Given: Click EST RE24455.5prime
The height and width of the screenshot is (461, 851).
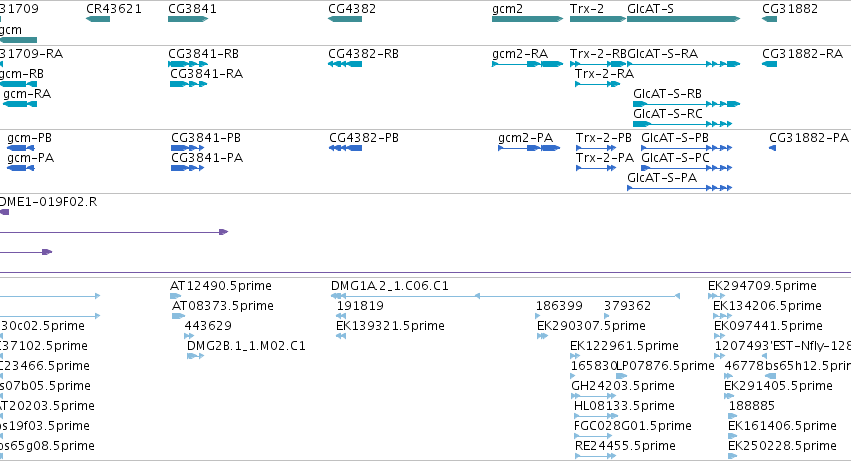Looking at the screenshot, I should [595, 456].
